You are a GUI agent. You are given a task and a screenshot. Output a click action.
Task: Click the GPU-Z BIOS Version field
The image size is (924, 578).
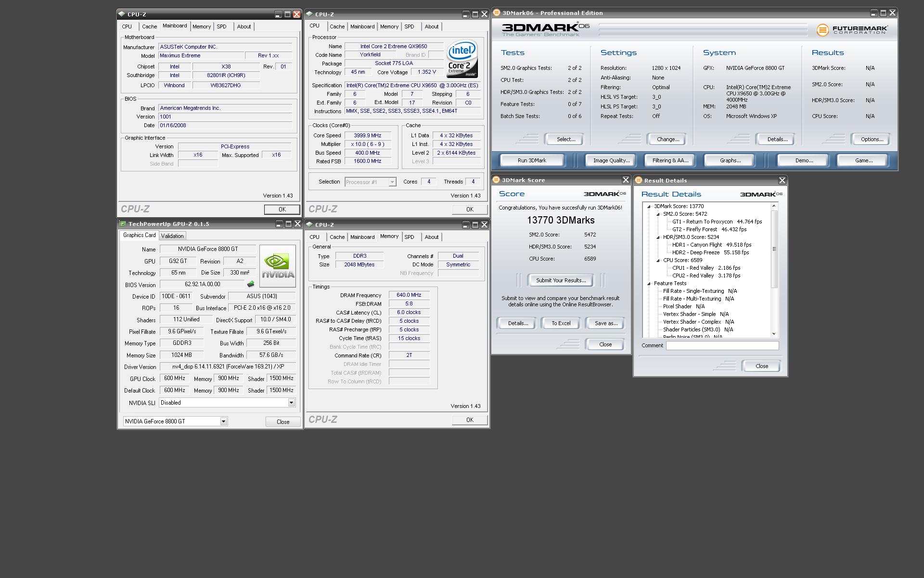203,285
